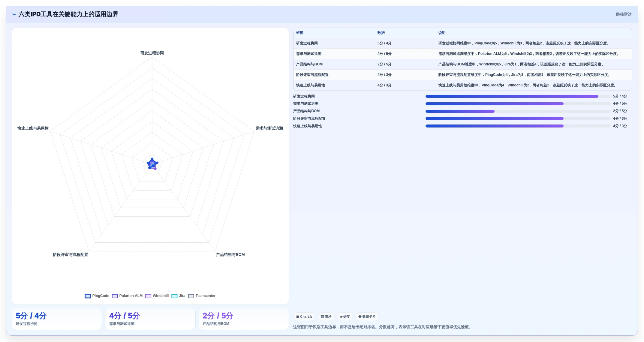Toggle the Jira legend swatch
This screenshot has height=342, width=644.
(x=174, y=296)
